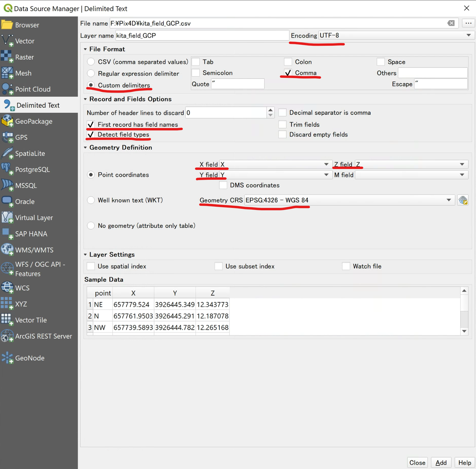Browse files with the ellipsis button
476x469 pixels.
pos(468,23)
